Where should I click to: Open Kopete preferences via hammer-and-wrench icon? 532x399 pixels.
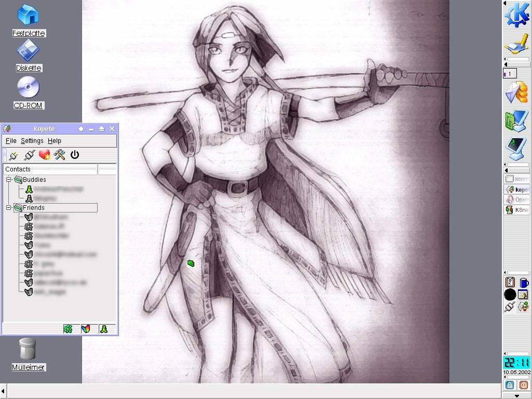[60, 155]
